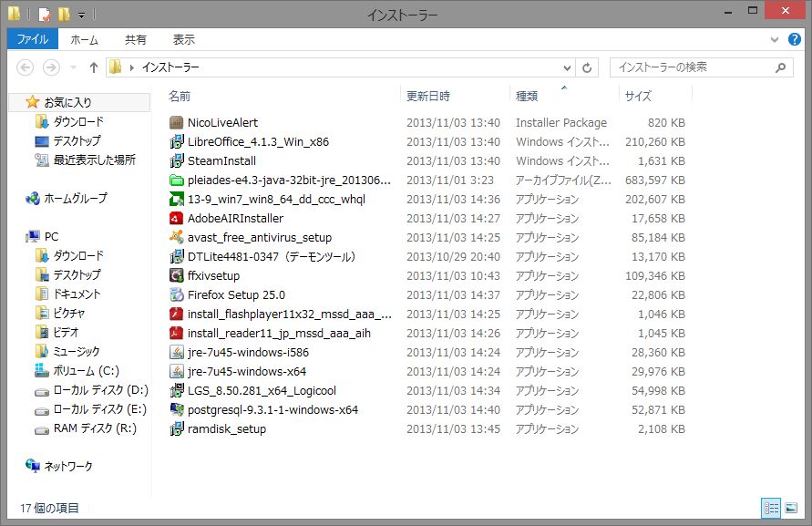Click the NicoLiveAlert installer package icon
Screen dimensions: 812x526
click(177, 123)
